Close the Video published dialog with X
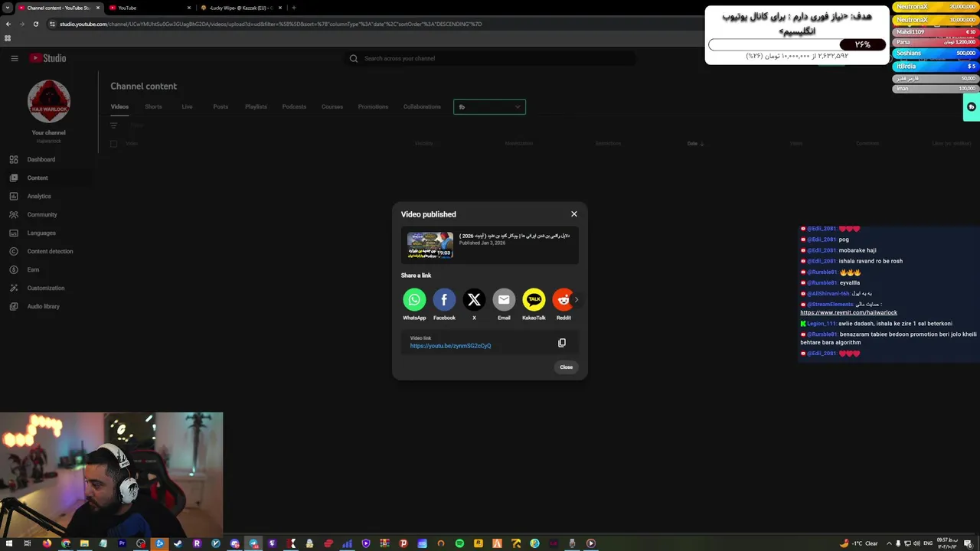Viewport: 980px width, 551px height. pos(574,214)
